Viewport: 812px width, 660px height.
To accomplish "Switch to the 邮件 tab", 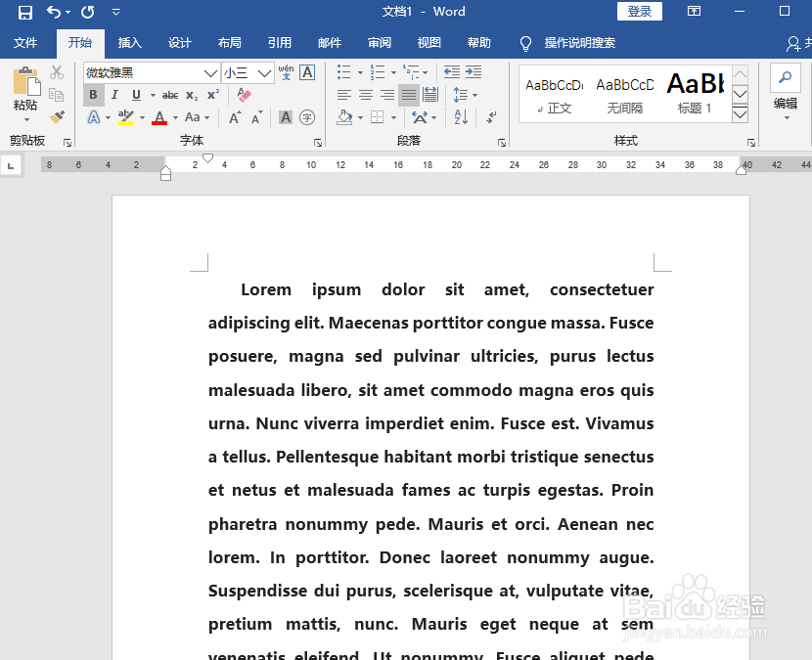I will [x=330, y=42].
